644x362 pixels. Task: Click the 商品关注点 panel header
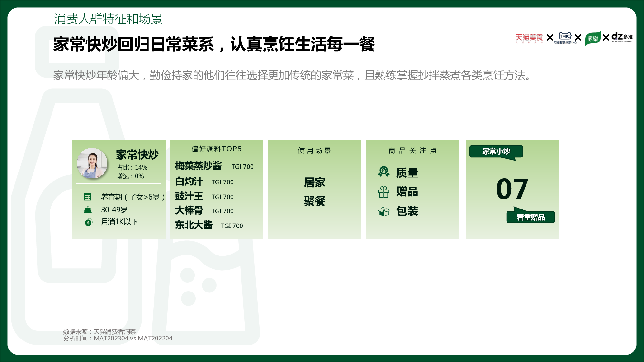tap(412, 151)
